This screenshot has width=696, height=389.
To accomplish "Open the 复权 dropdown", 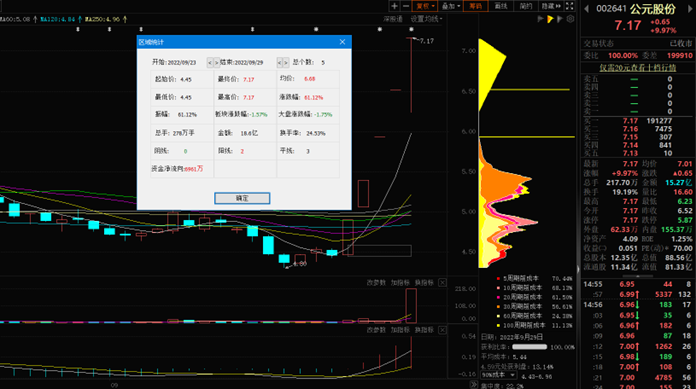I will point(425,6).
